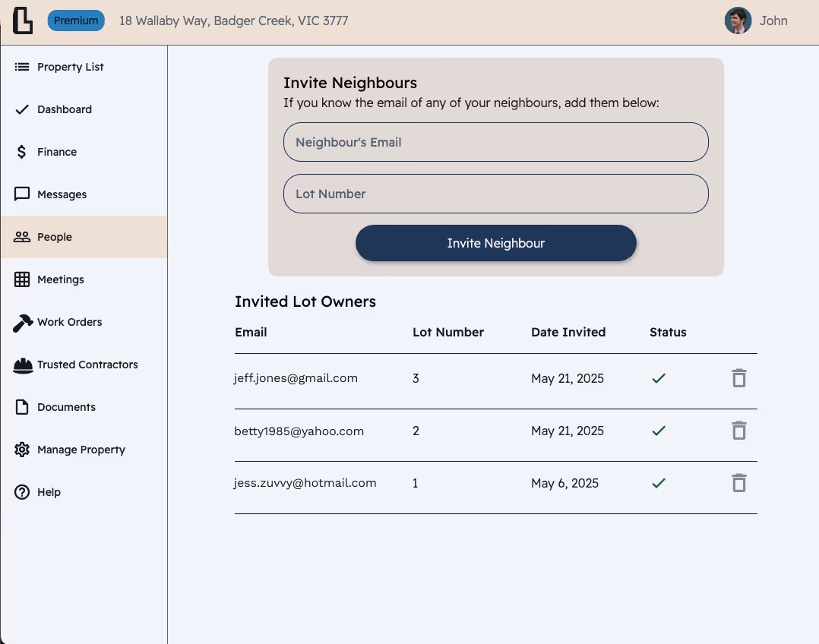819x644 pixels.
Task: Go to Dashboard in sidebar
Action: coord(84,109)
